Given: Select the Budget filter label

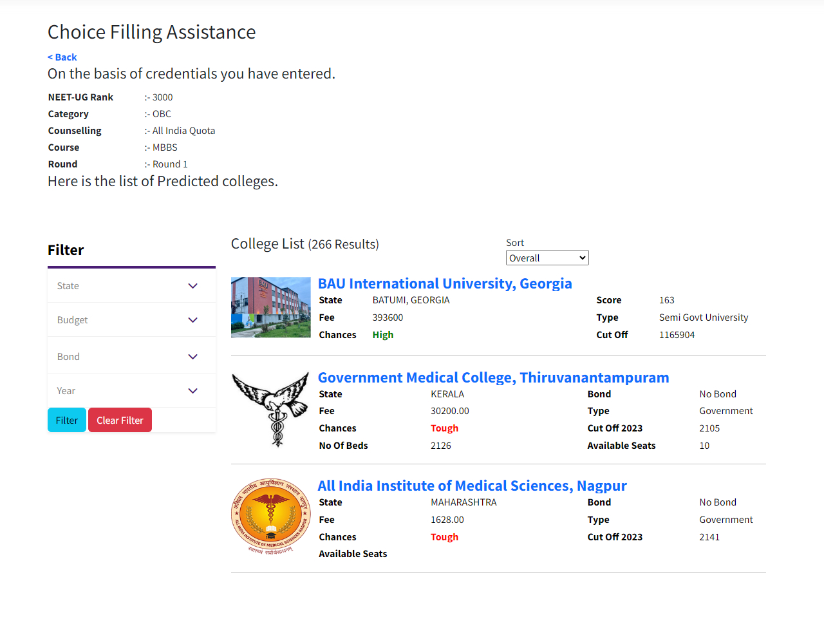Looking at the screenshot, I should point(72,320).
